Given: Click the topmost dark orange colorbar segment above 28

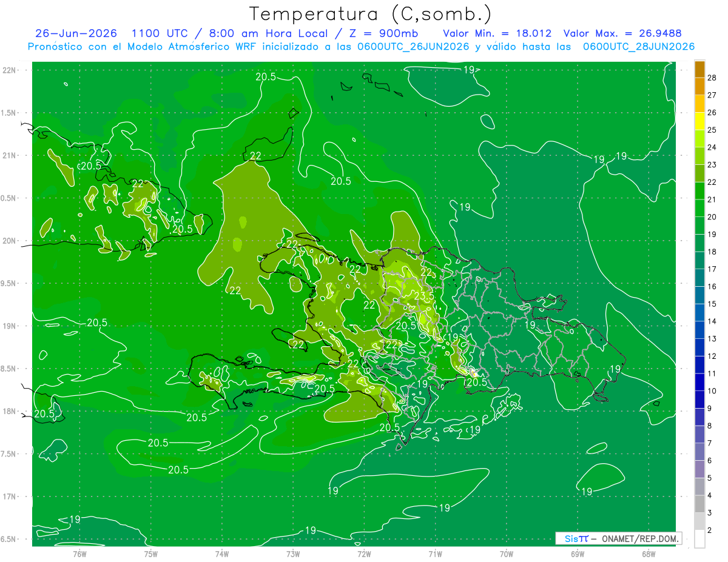Looking at the screenshot, I should click(x=699, y=69).
